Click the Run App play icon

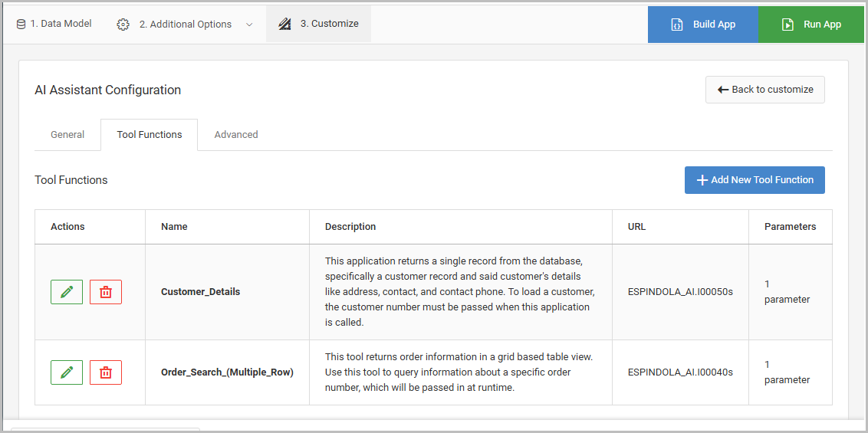787,25
